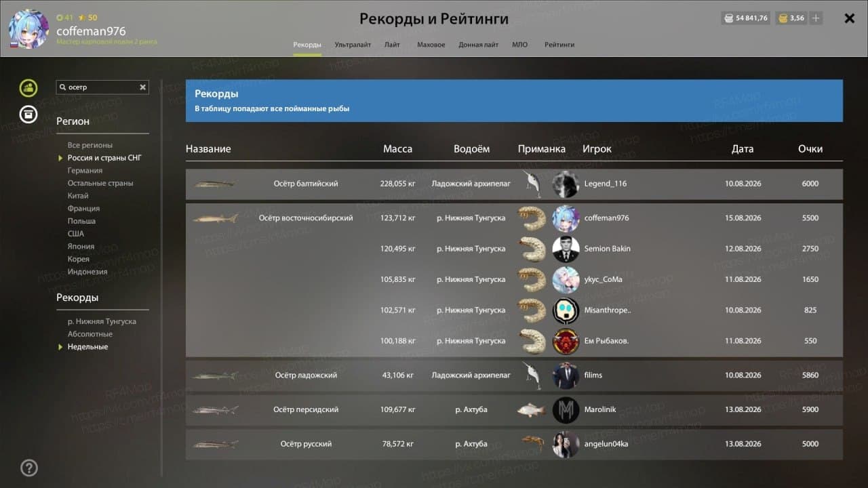This screenshot has width=868, height=488.
Task: Click bait icon in Осётр балтийский row
Action: coord(532,184)
